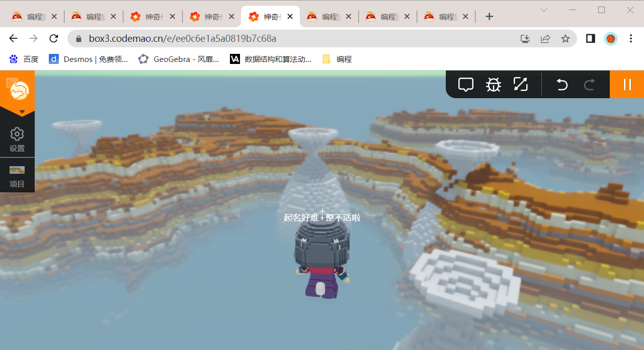The image size is (644, 350).
Task: Open the GeoGebra bookmark
Action: (179, 59)
